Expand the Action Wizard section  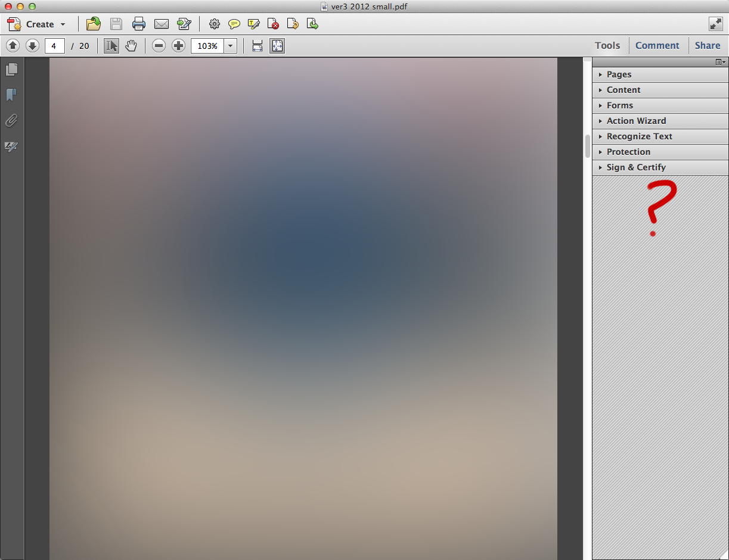[660, 121]
